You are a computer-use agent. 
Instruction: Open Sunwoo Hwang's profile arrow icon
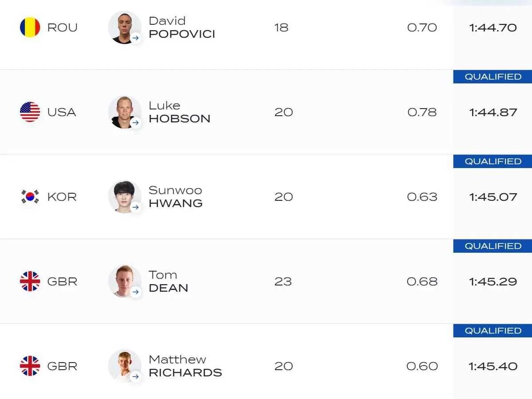click(x=136, y=207)
